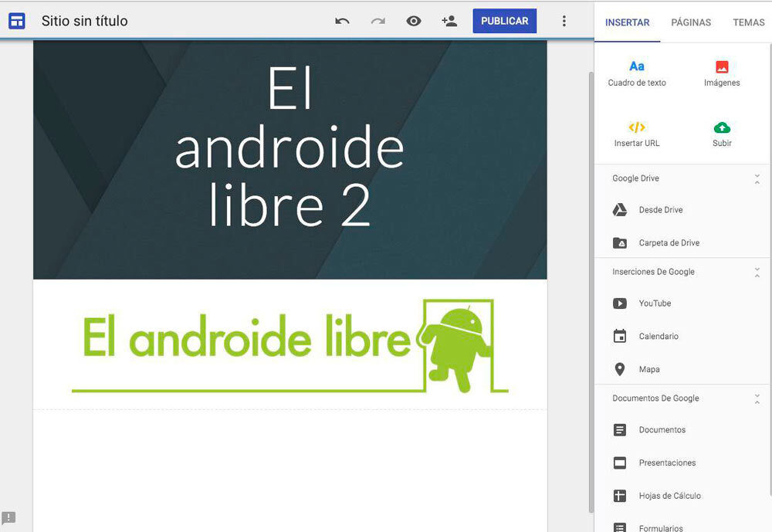Collapse the Google Drive section
The height and width of the screenshot is (532, 772).
click(x=757, y=178)
